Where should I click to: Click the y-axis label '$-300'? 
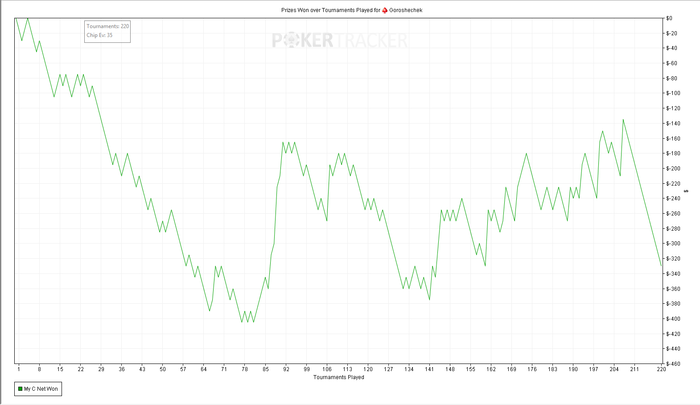click(x=673, y=243)
